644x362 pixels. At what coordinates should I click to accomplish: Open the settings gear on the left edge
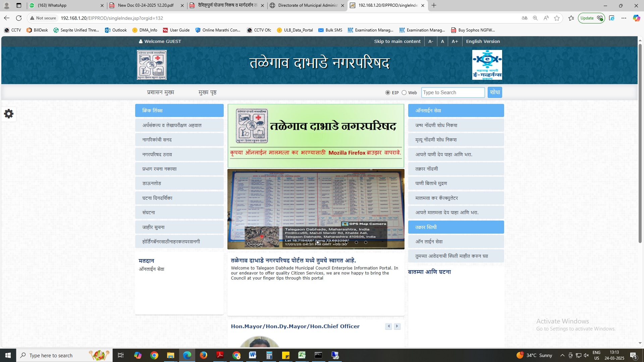(9, 114)
